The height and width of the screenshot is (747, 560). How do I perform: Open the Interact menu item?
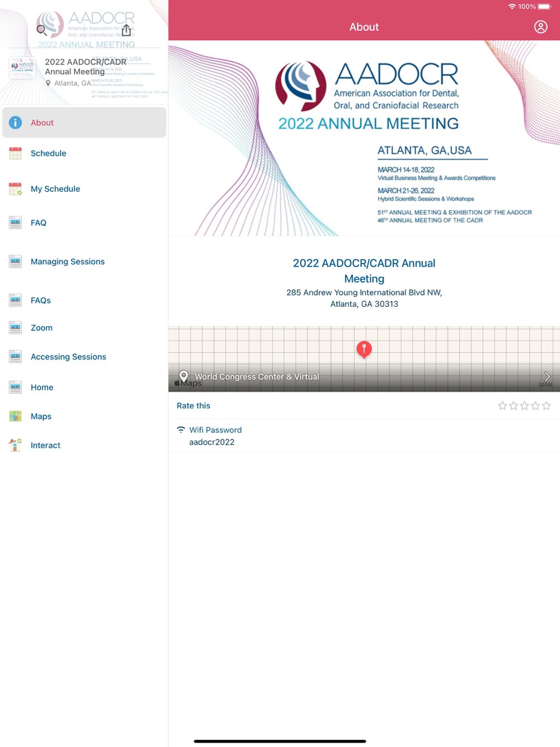(x=84, y=445)
